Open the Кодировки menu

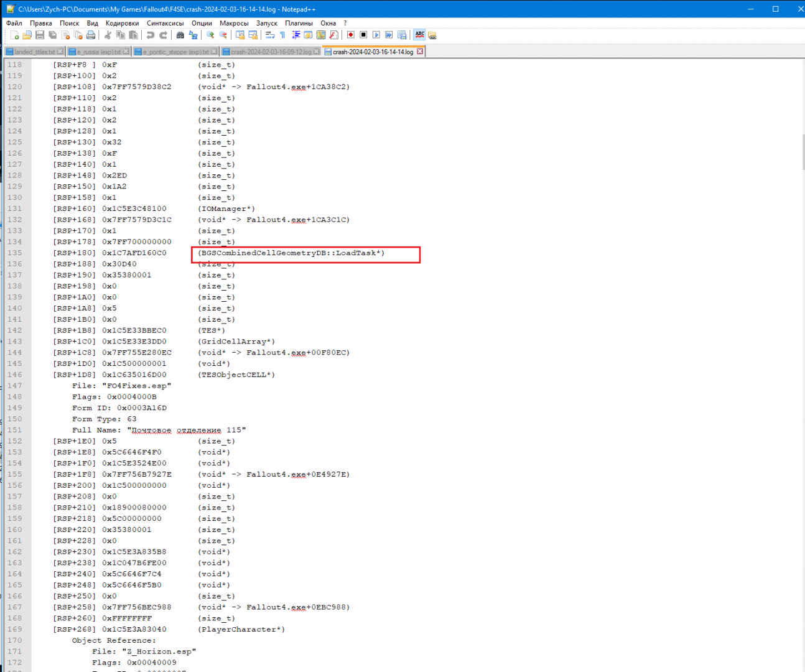tap(122, 23)
